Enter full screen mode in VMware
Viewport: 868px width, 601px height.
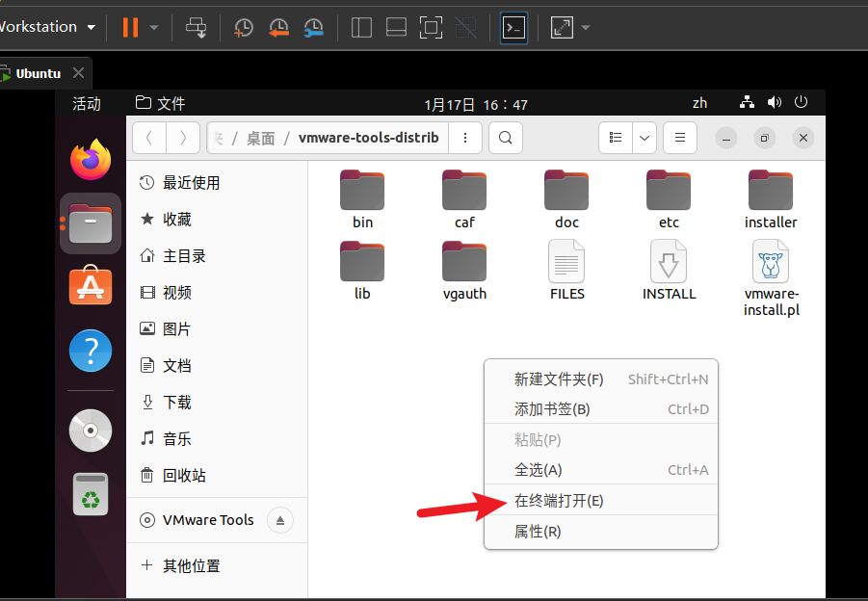tap(432, 27)
